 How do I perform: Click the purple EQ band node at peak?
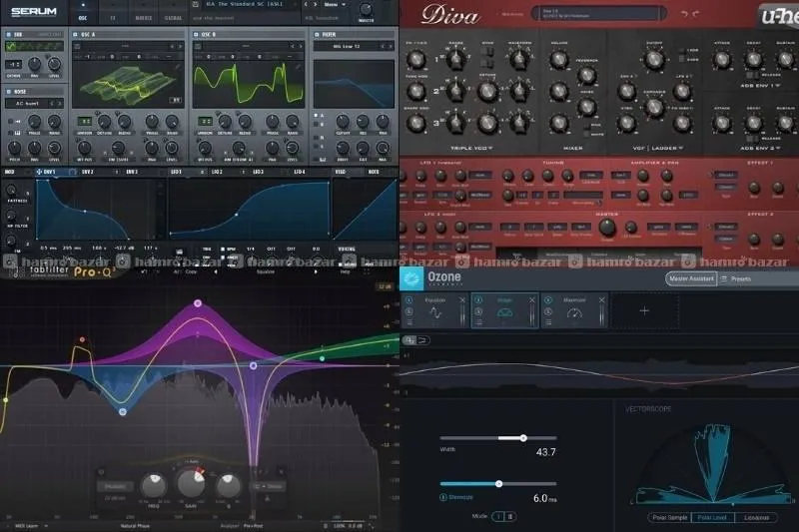(198, 302)
